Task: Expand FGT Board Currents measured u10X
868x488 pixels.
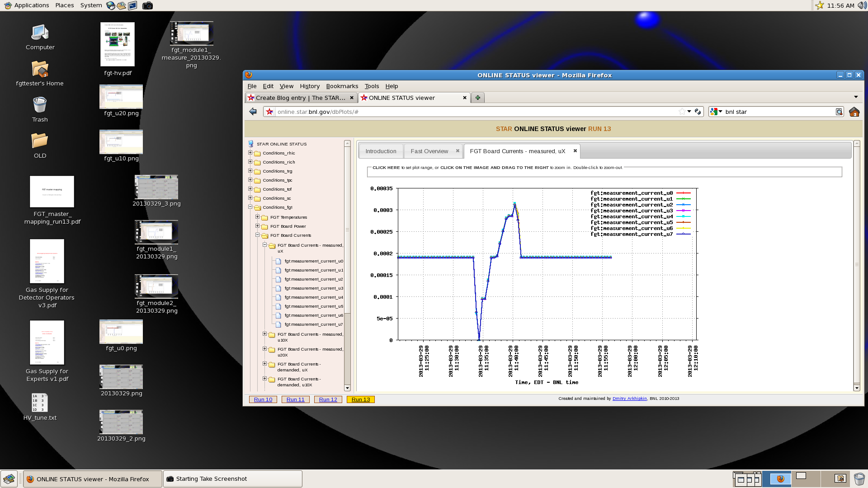Action: 264,334
